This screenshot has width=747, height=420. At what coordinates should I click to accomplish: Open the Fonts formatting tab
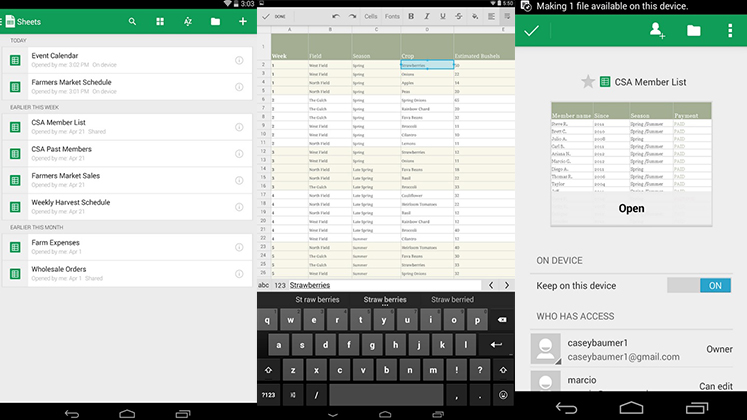tap(392, 16)
